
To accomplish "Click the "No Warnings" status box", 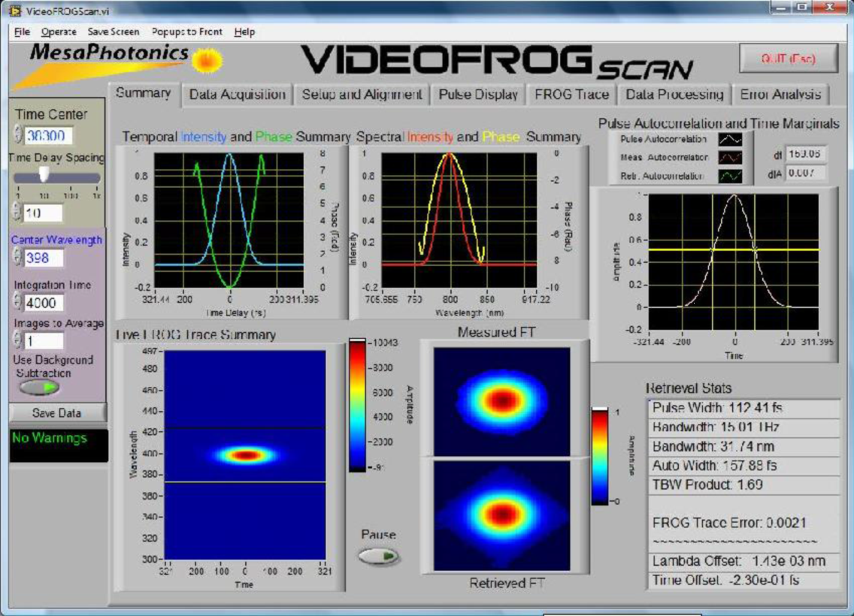I will [x=59, y=445].
